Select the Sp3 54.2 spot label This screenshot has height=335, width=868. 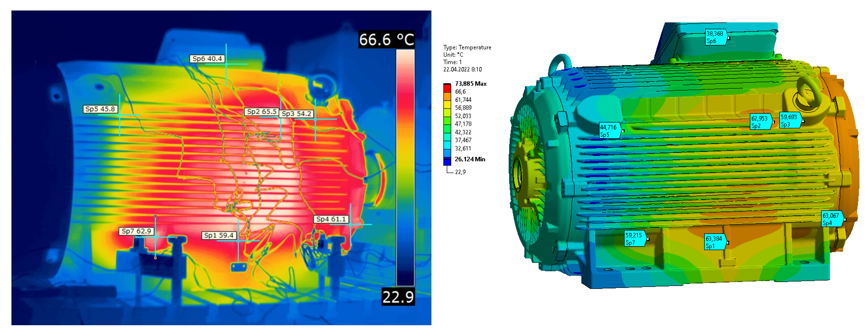pos(296,114)
